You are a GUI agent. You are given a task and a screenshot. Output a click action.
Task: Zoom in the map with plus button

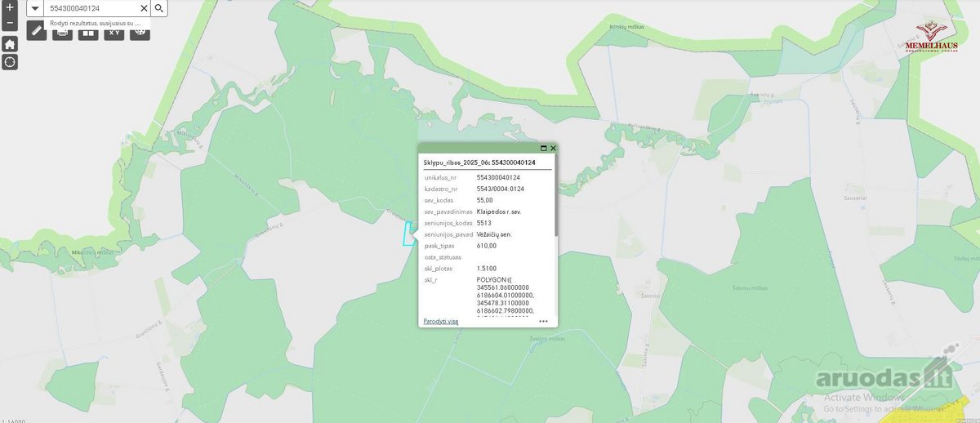(9, 7)
